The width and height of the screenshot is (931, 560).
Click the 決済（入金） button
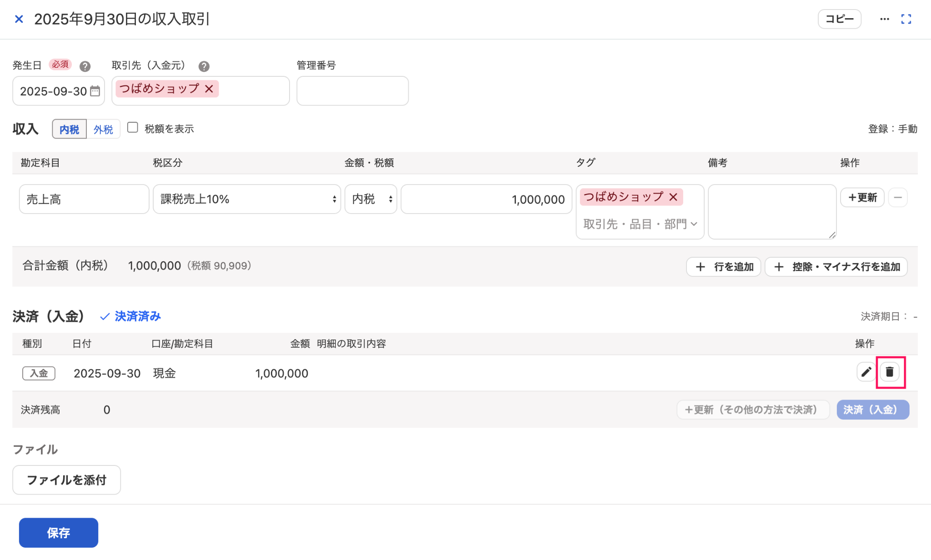point(873,410)
